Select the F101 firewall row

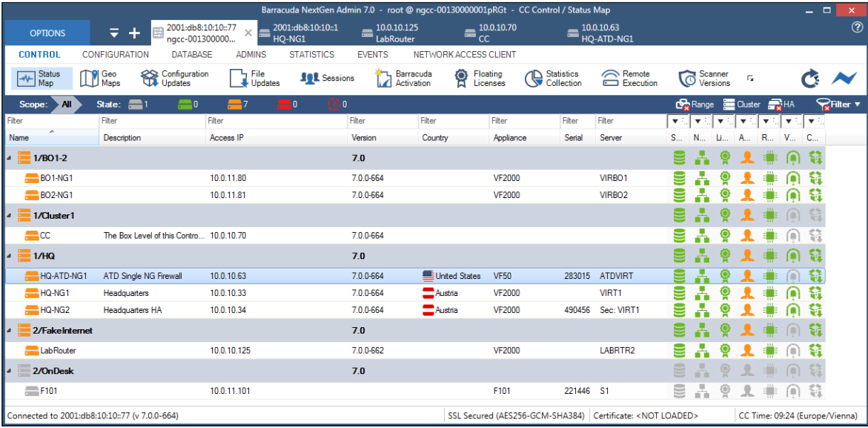415,391
